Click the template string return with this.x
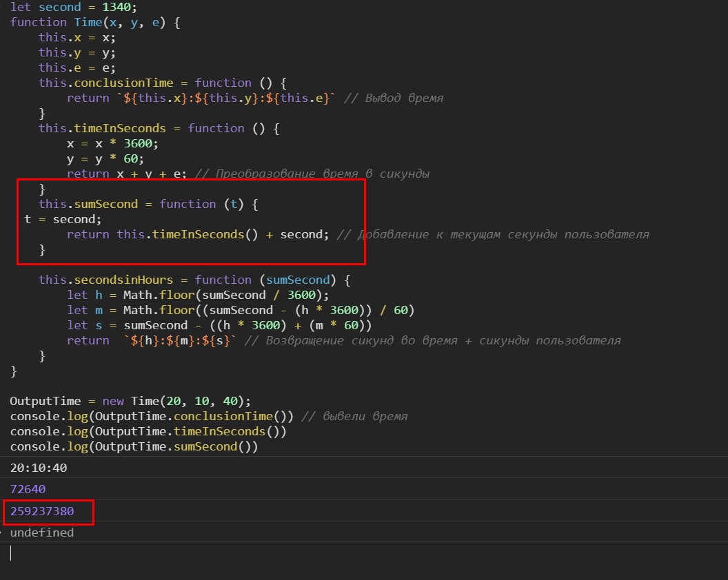The image size is (728, 580). [200, 99]
